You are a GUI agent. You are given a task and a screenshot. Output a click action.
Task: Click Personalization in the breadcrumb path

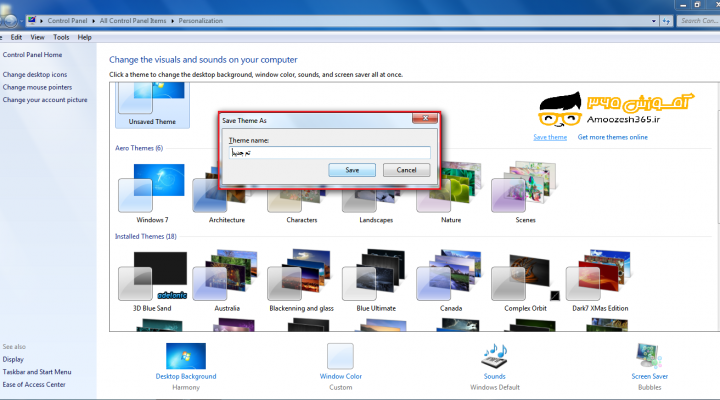coord(201,21)
